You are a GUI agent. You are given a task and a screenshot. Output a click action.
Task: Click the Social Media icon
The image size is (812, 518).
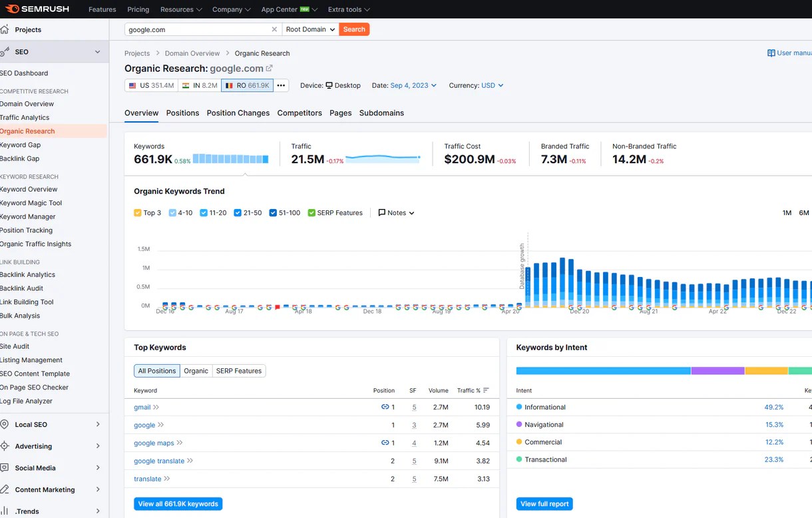pyautogui.click(x=5, y=468)
